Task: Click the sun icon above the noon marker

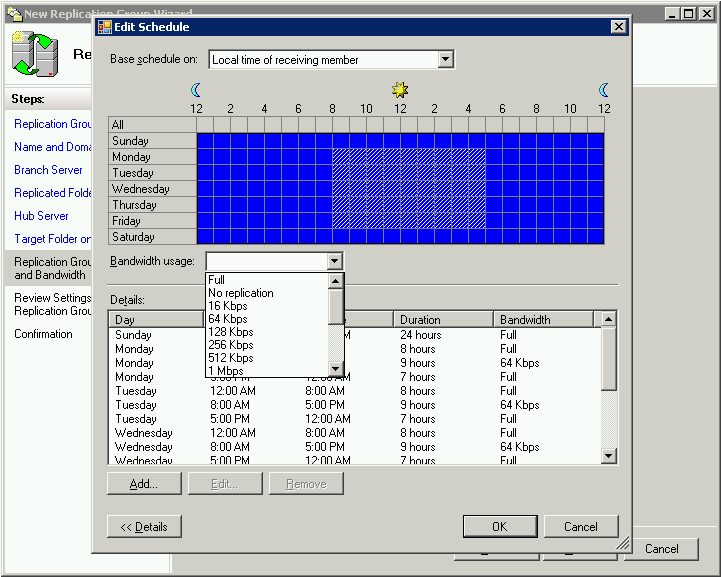Action: [400, 90]
